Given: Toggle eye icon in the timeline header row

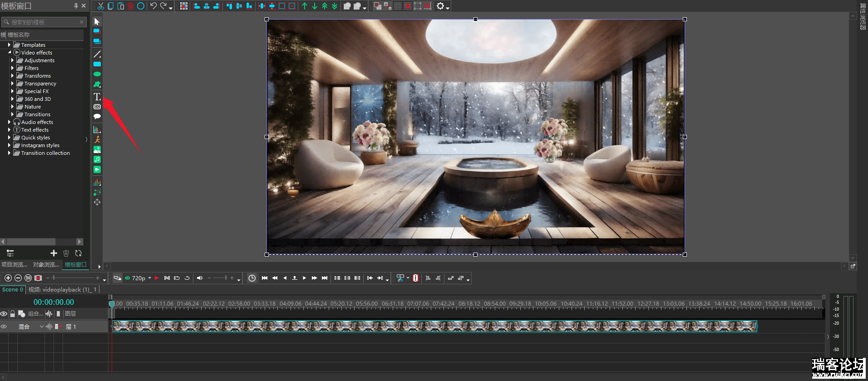Looking at the screenshot, I should coord(4,314).
